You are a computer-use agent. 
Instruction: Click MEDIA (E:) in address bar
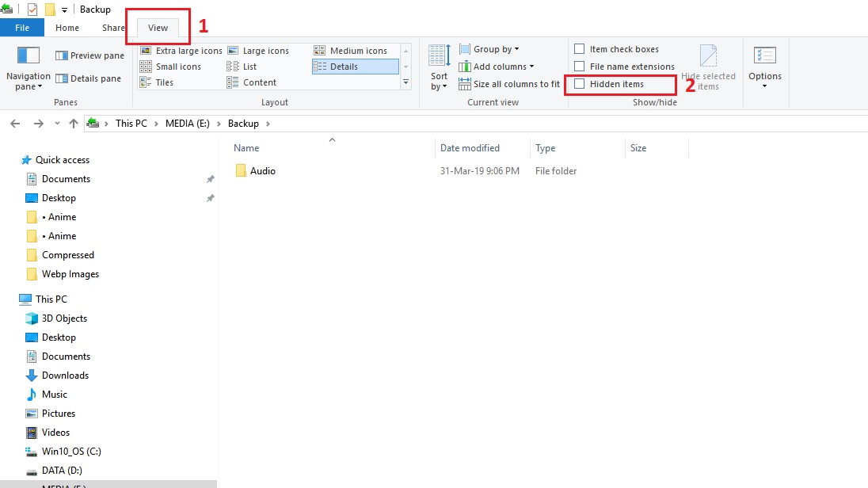pos(188,124)
